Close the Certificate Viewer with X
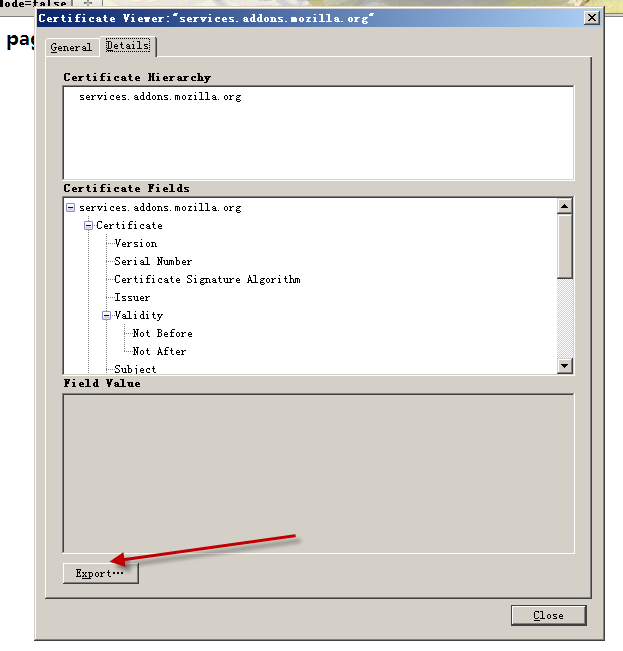 coord(591,18)
